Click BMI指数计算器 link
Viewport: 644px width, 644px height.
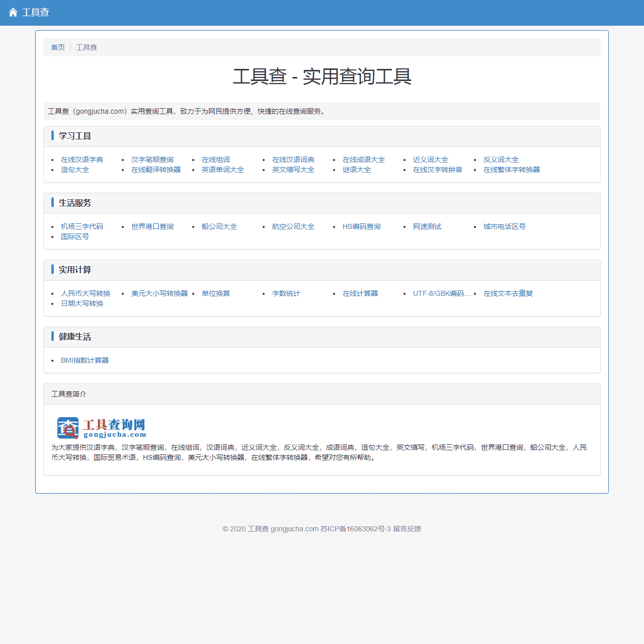coord(85,360)
